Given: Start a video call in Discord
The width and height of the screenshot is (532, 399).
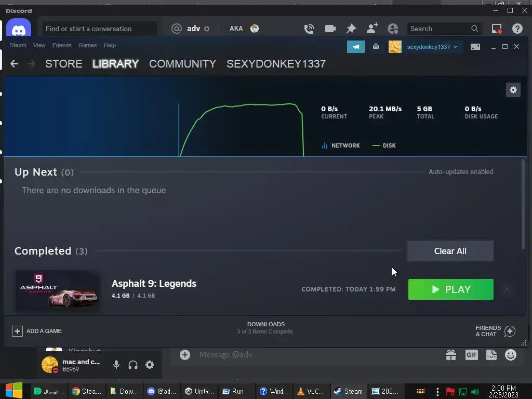Looking at the screenshot, I should tap(330, 29).
